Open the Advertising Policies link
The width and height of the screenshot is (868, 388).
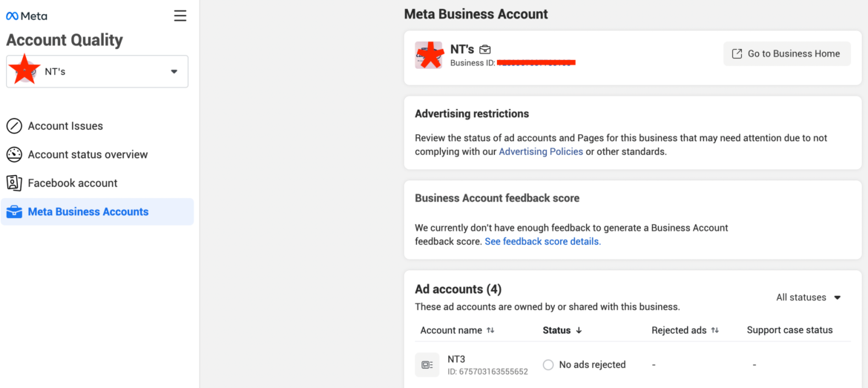point(541,151)
